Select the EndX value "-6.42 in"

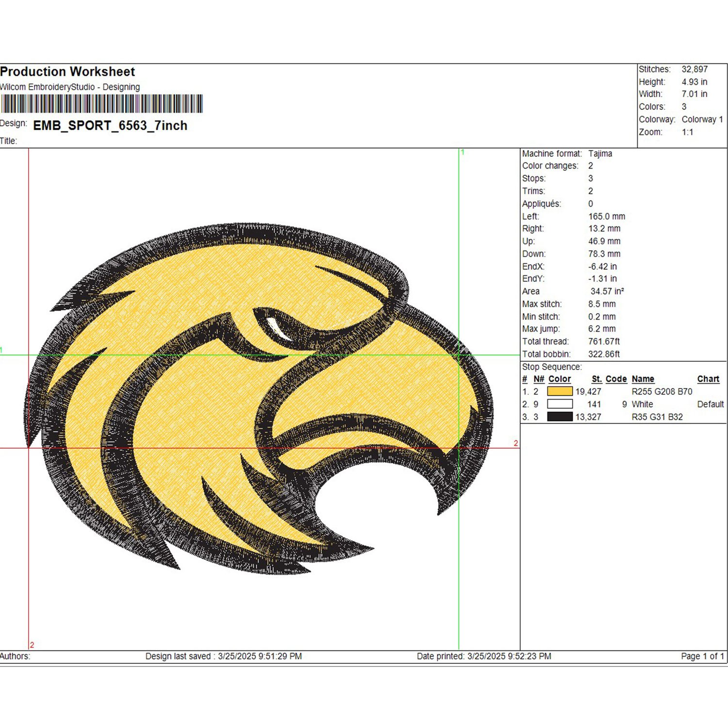tap(602, 267)
